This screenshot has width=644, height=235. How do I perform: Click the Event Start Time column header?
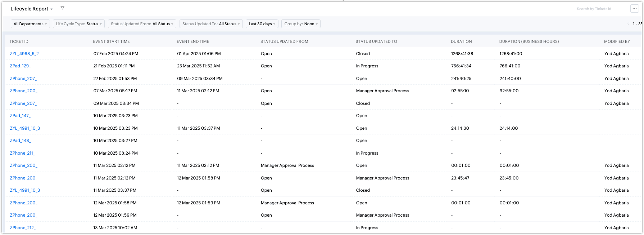click(x=111, y=41)
